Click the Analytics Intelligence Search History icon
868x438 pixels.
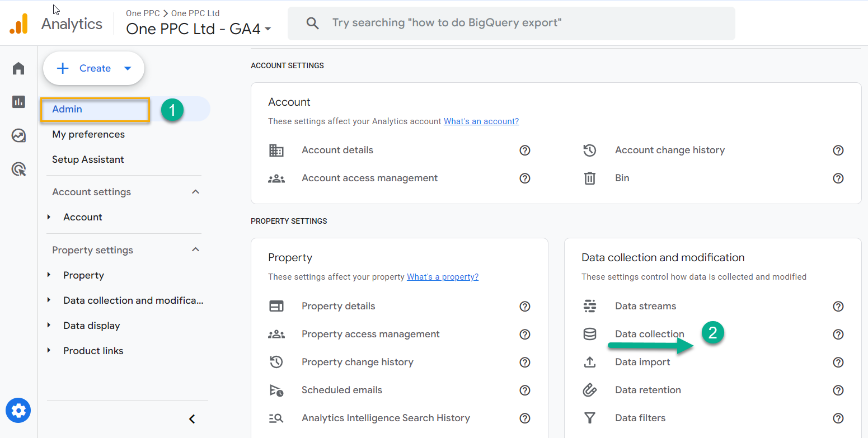coord(276,418)
